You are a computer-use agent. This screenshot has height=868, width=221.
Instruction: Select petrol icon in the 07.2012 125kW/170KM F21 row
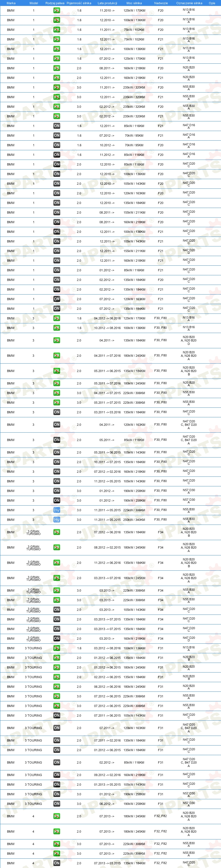pyautogui.click(x=57, y=59)
